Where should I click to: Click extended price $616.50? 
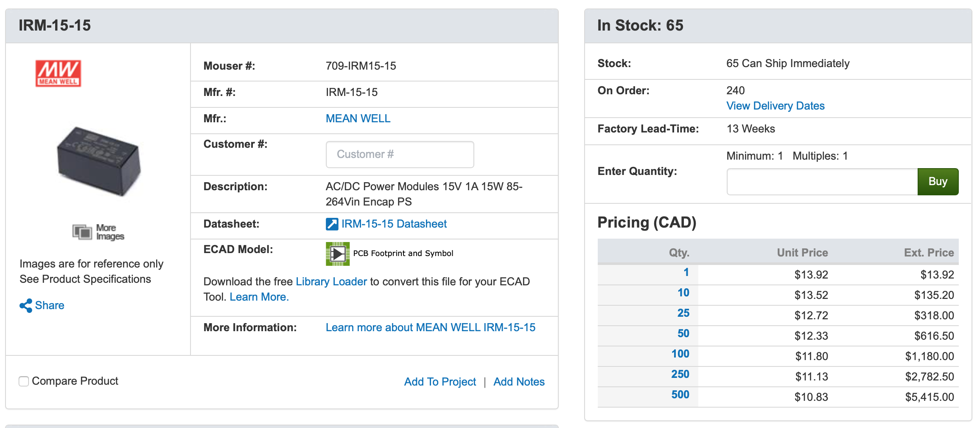coord(934,336)
